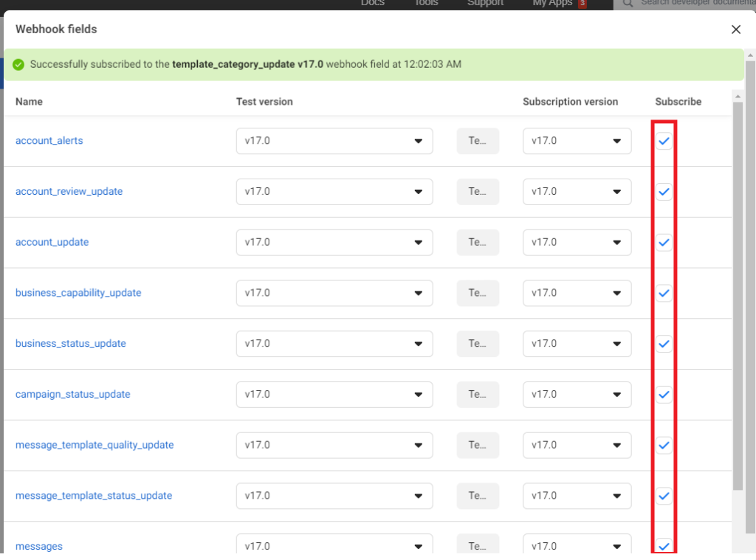Open the message_template_status_update field link
This screenshot has height=560, width=756.
coord(94,495)
